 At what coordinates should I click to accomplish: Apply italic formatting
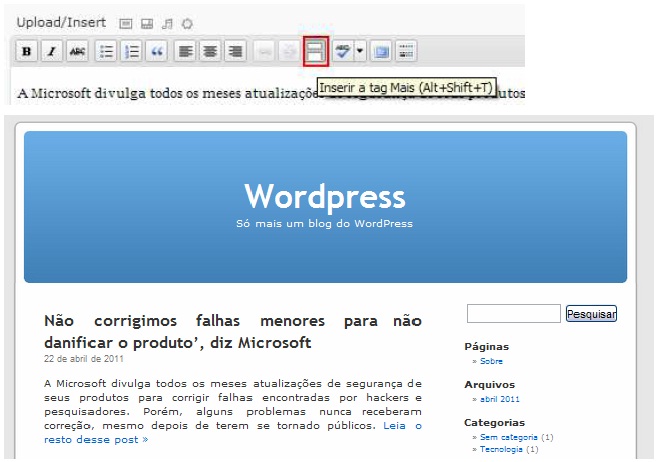52,51
